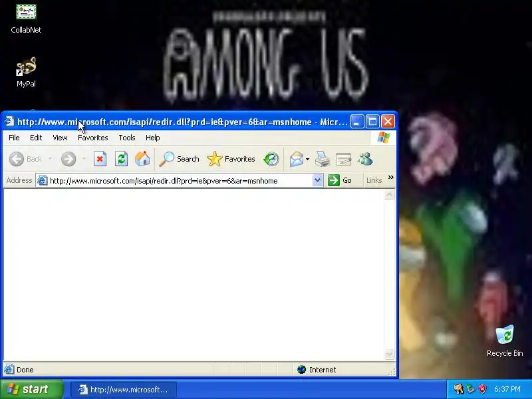This screenshot has height=399, width=532.
Task: Open the Tools menu
Action: coord(127,138)
